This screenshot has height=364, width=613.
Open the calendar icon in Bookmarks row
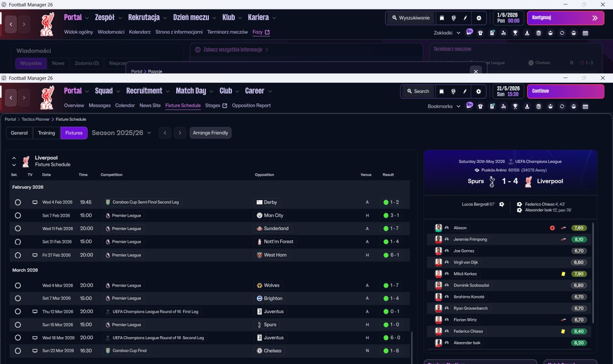(585, 106)
